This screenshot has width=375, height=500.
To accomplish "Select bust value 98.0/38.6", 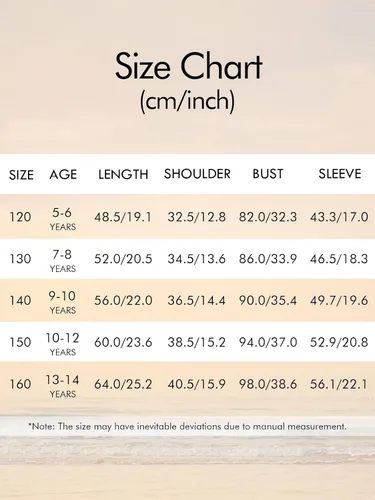I will [x=268, y=384].
